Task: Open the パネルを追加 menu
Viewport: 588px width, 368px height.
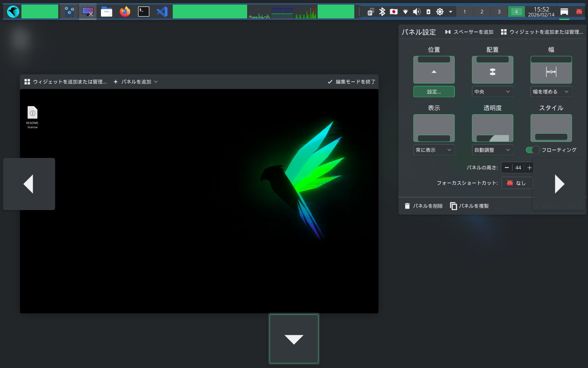Action: 136,82
